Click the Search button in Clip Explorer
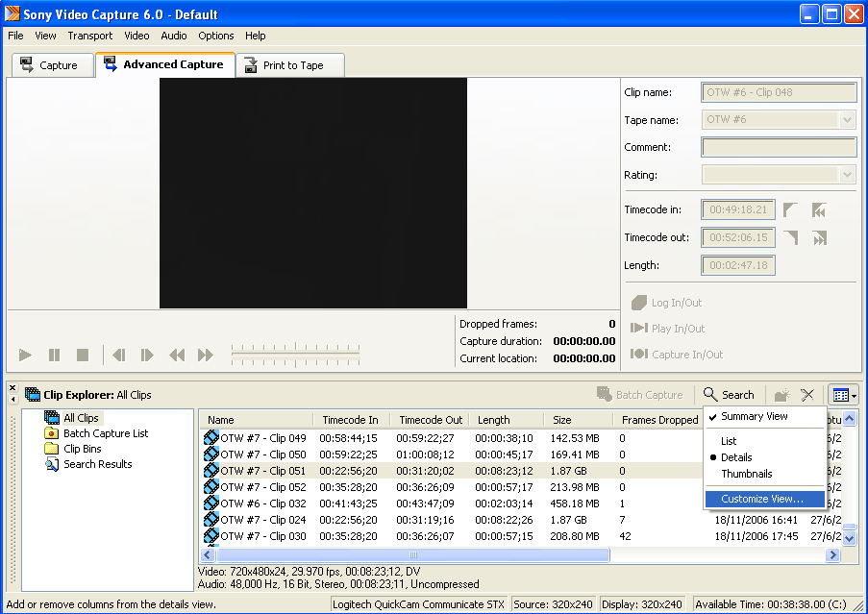 [729, 395]
